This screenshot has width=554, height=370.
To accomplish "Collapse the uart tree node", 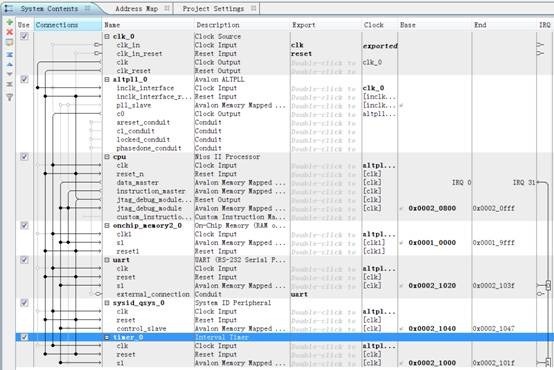I will 107,260.
